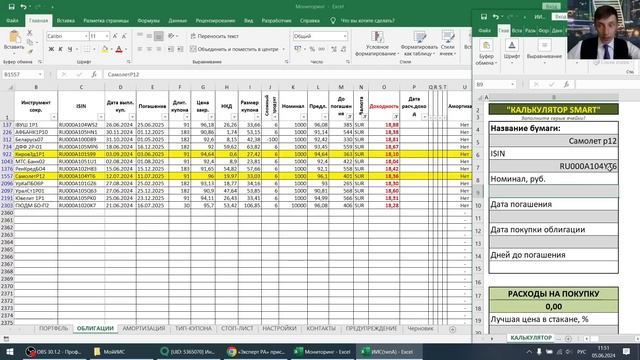Open the Общий number format dropdown
The width and height of the screenshot is (640, 360).
tap(345, 36)
